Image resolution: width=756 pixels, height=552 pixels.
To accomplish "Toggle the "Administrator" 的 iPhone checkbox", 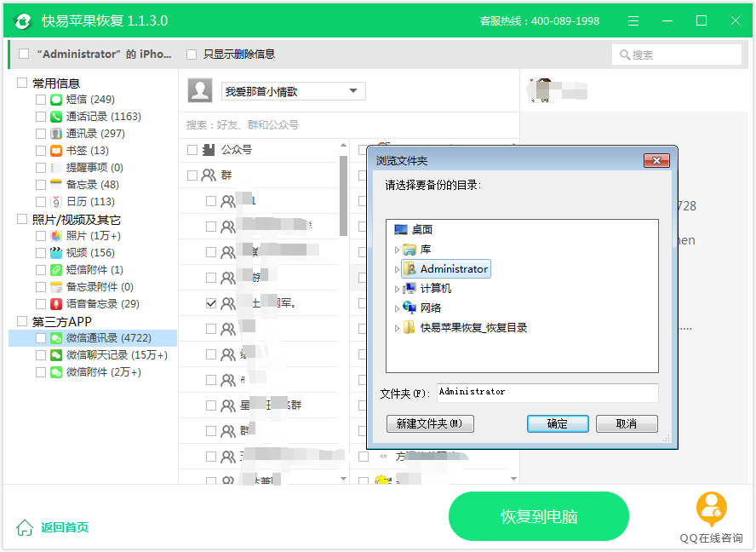I will point(24,54).
